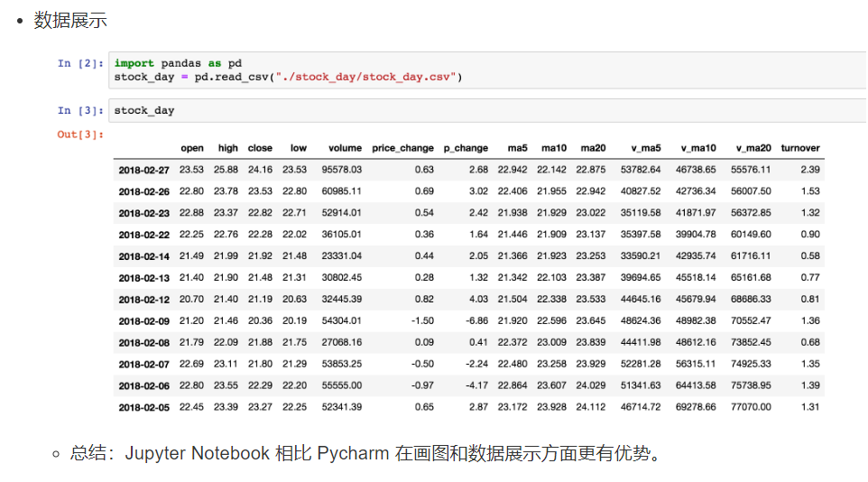Click the 数据展示 heading
The height and width of the screenshot is (482, 868).
pyautogui.click(x=70, y=21)
